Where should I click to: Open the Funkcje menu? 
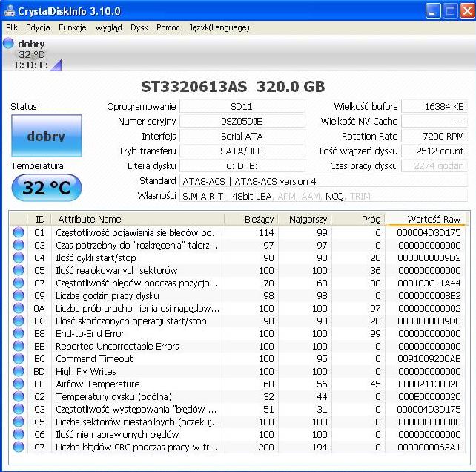click(72, 27)
